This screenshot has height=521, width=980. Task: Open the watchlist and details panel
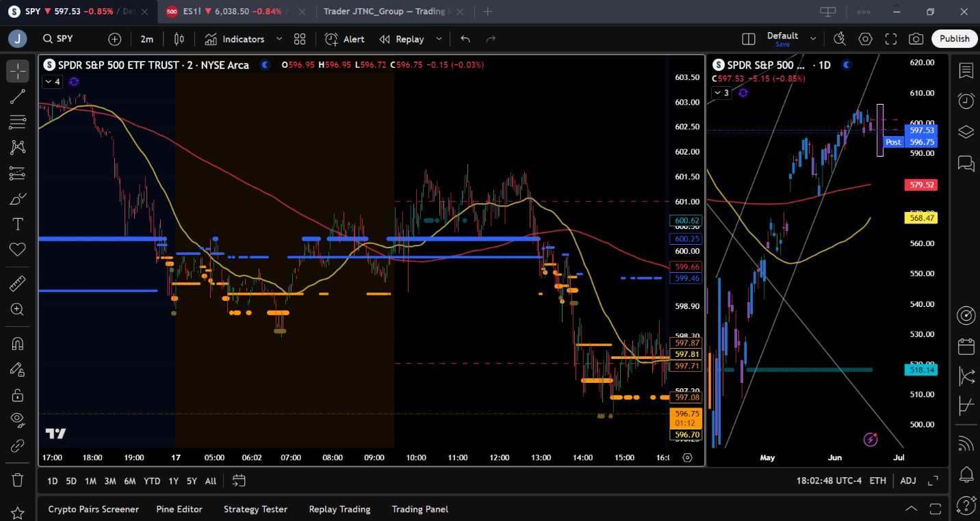coord(966,70)
